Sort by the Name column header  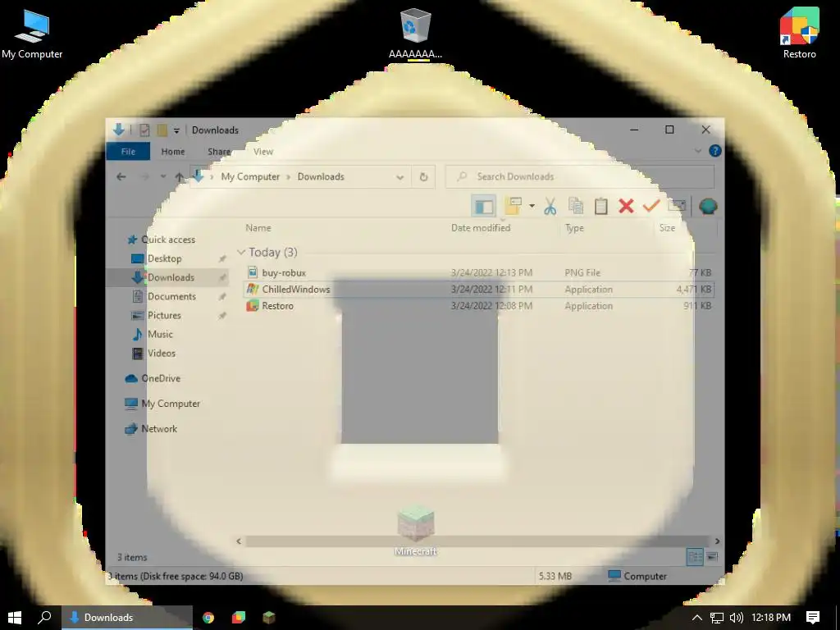click(x=258, y=228)
